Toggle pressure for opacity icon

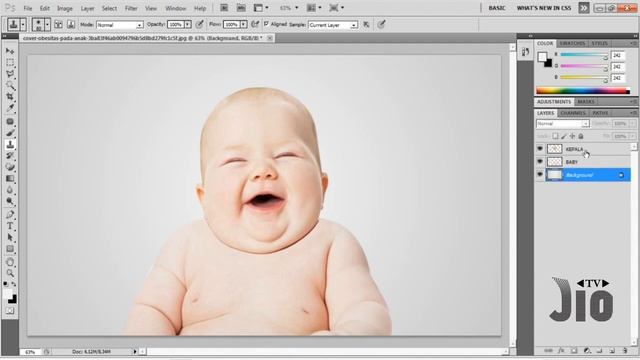(200, 24)
